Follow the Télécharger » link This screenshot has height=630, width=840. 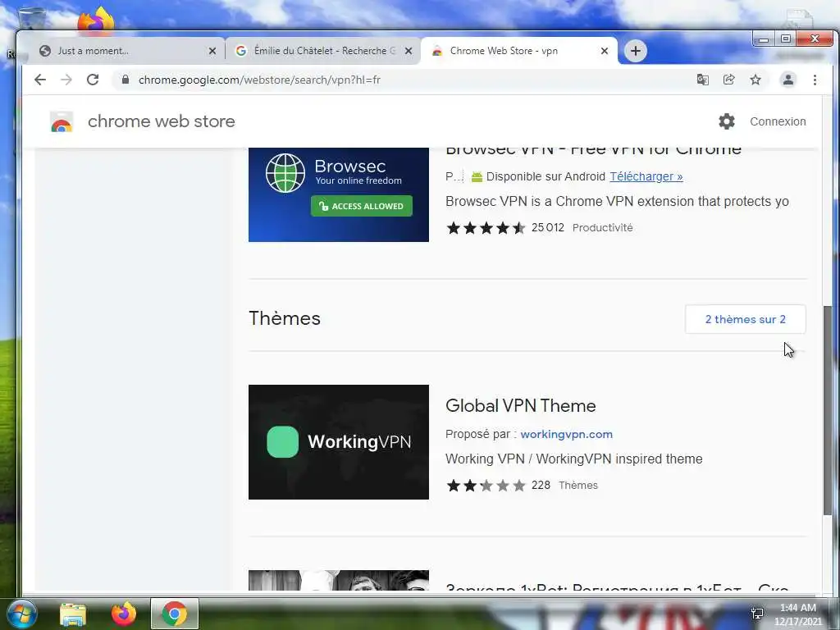tap(646, 177)
